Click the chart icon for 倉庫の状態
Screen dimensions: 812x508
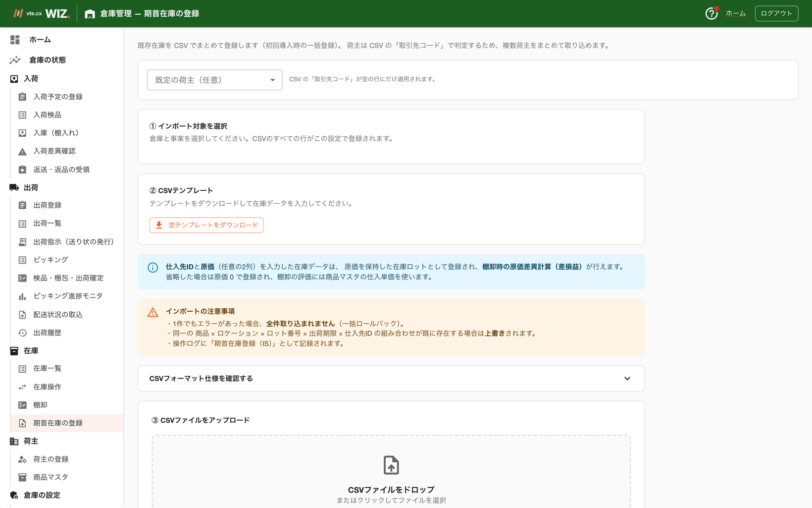(x=15, y=60)
